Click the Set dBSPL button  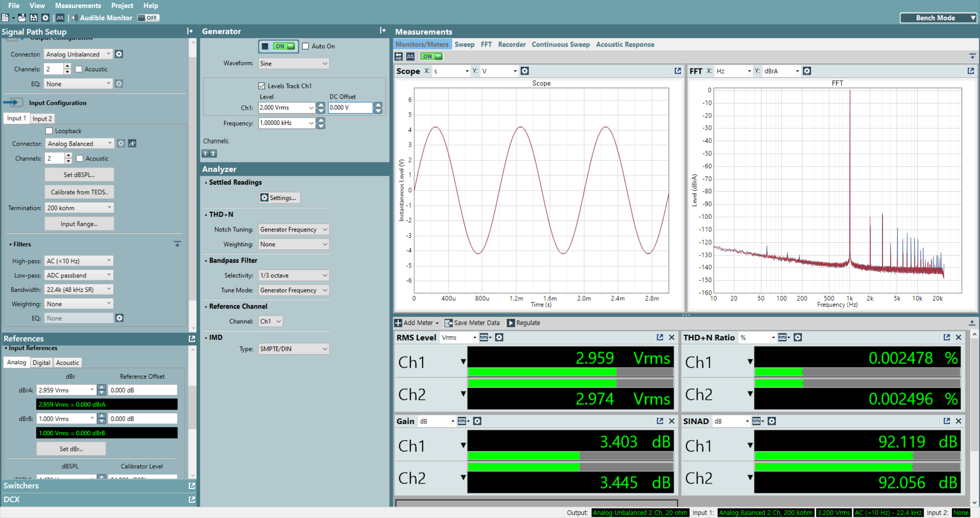click(x=79, y=175)
